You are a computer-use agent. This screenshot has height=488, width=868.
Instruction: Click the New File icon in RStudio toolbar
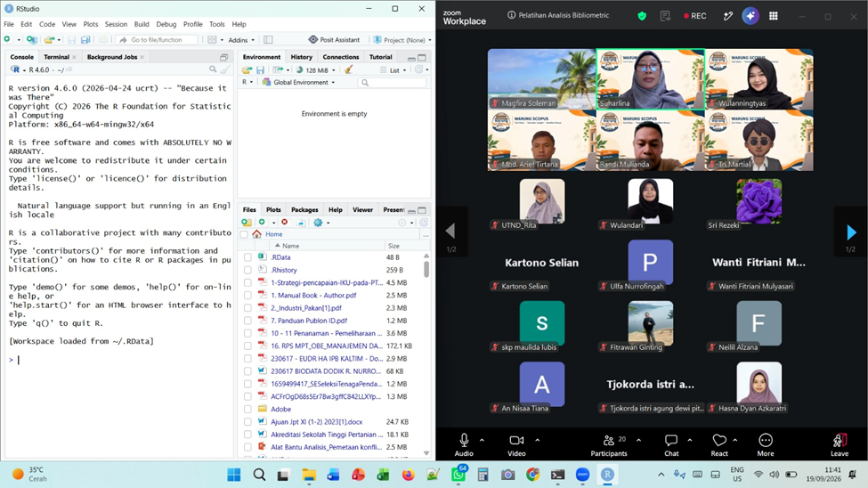7,40
